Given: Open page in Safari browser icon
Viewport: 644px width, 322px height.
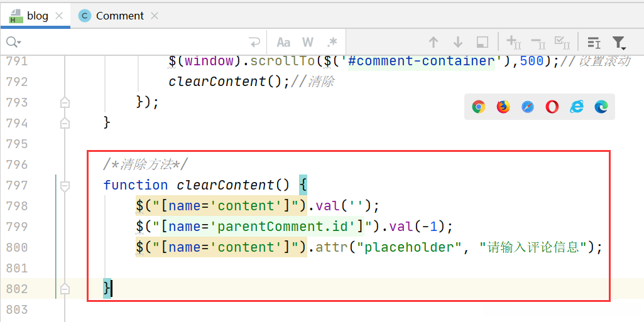Looking at the screenshot, I should 528,107.
